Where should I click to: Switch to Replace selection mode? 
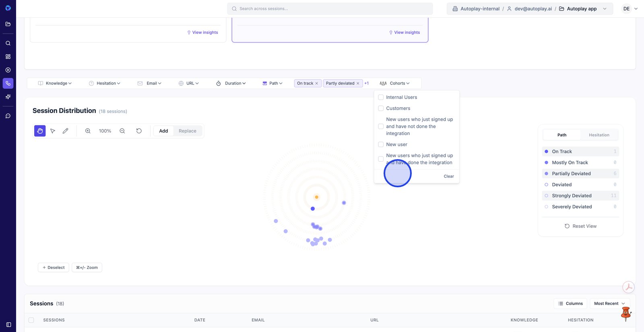coord(187,131)
